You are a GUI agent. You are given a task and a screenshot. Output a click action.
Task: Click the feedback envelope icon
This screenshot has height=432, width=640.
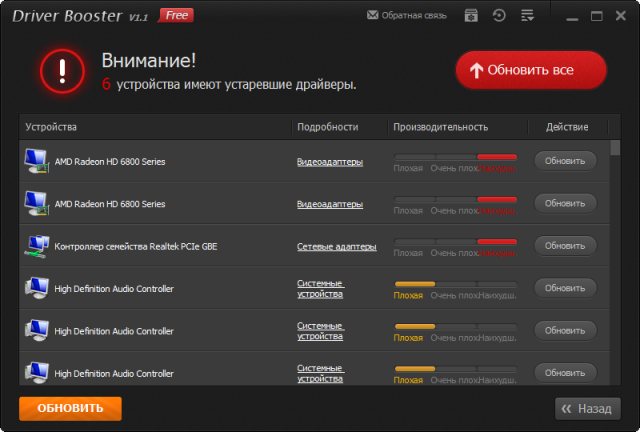click(x=373, y=16)
